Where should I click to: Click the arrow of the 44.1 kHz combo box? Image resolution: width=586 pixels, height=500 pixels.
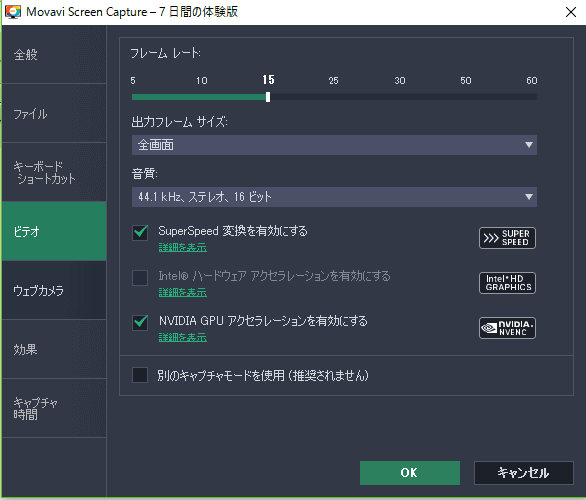point(528,197)
